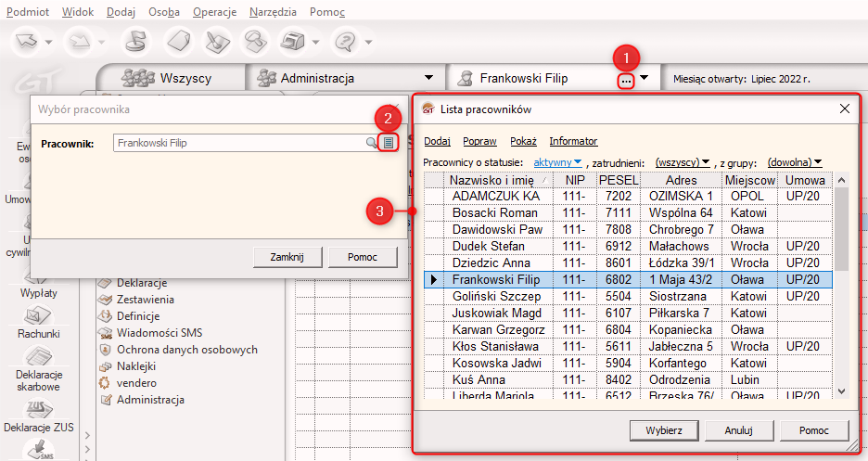The width and height of the screenshot is (868, 461).
Task: Select the Dziedzic Anna row
Action: [629, 263]
